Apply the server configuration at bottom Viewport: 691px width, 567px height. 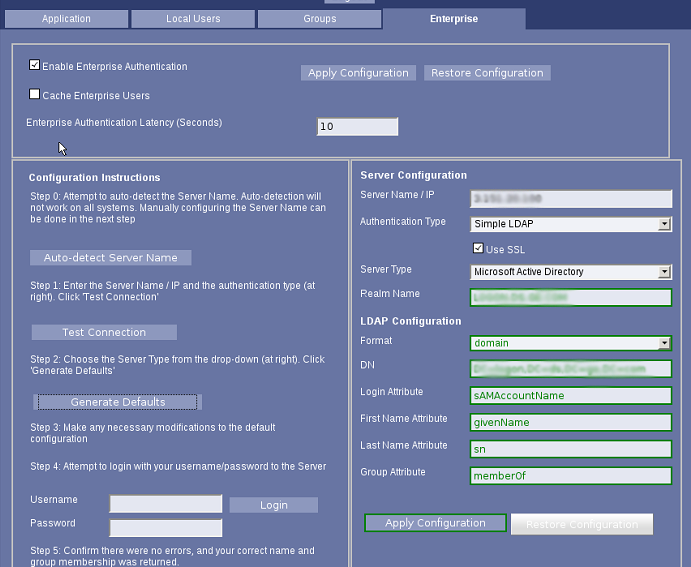tap(435, 523)
